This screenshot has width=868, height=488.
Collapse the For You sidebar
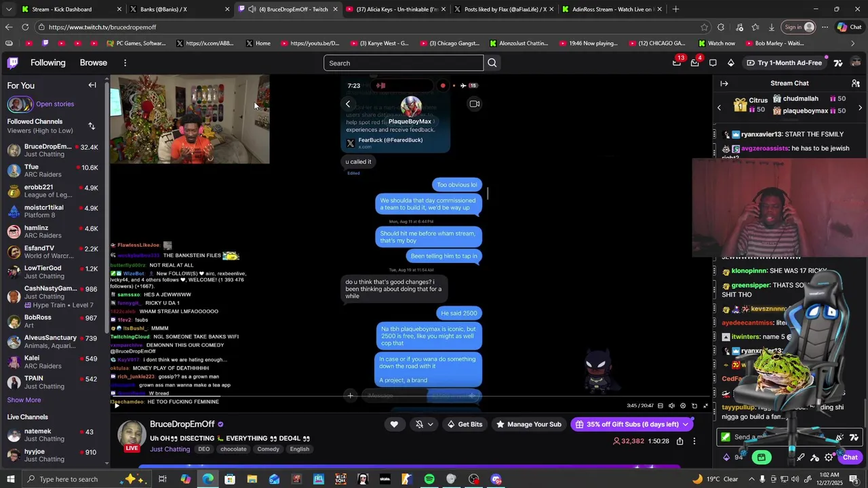[x=92, y=85]
